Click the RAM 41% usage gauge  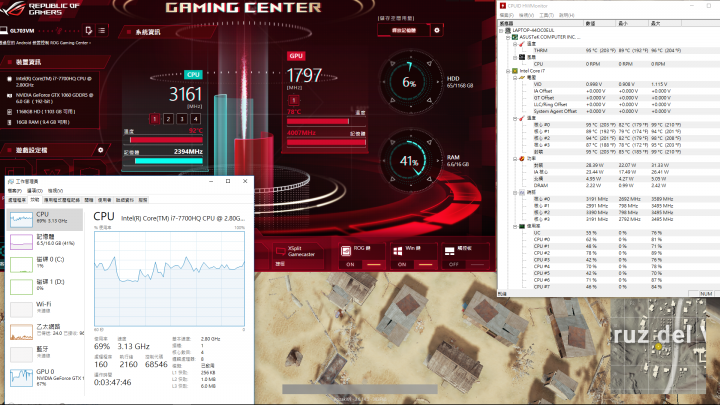click(x=410, y=161)
